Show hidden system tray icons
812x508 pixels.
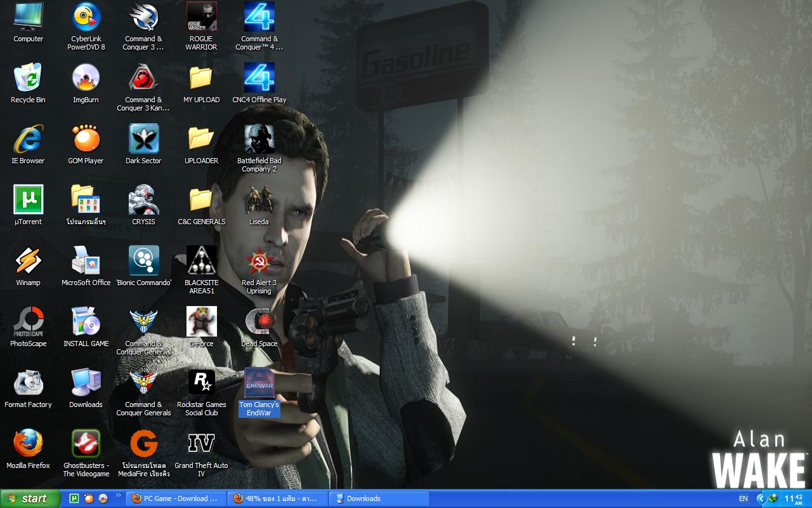(x=761, y=498)
